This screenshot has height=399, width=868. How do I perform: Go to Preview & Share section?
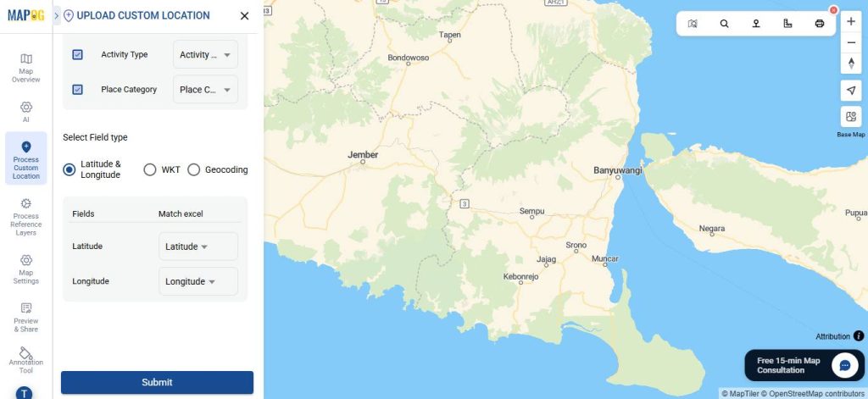(x=25, y=317)
